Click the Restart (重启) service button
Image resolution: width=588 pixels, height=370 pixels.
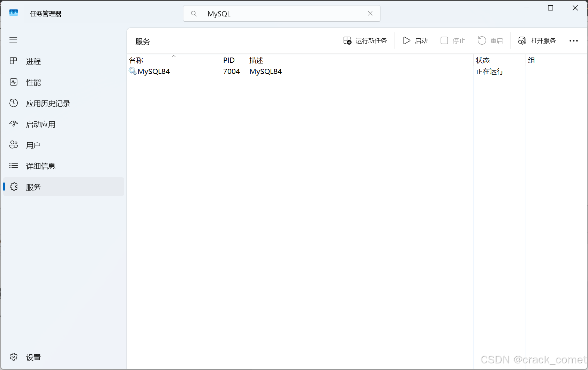pos(490,41)
